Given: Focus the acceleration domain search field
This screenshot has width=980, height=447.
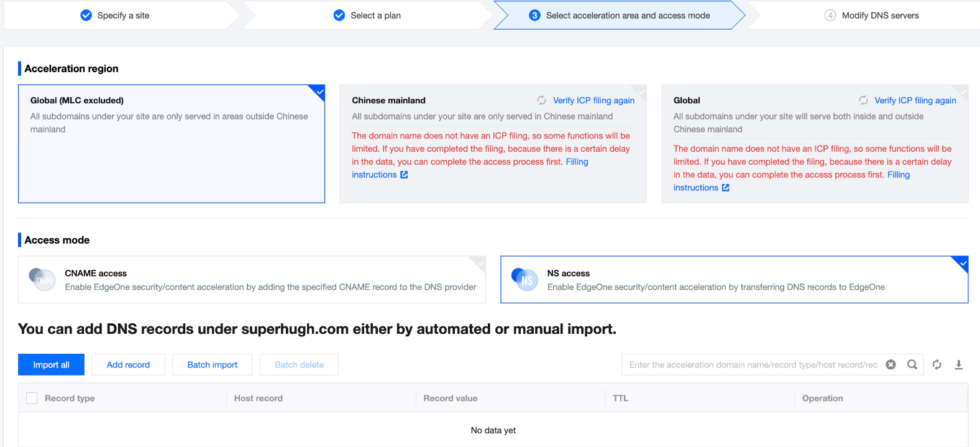Looking at the screenshot, I should tap(753, 365).
